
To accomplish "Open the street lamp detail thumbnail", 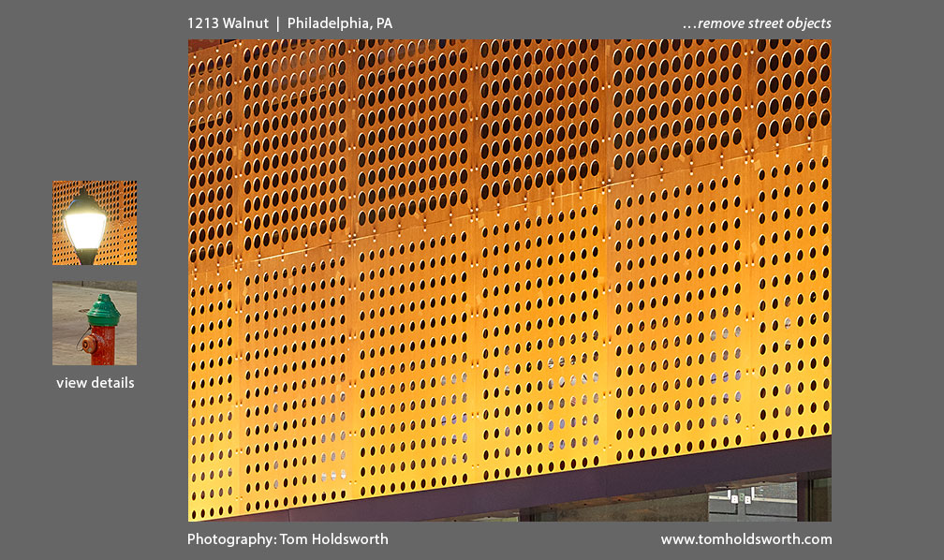I will pos(95,223).
